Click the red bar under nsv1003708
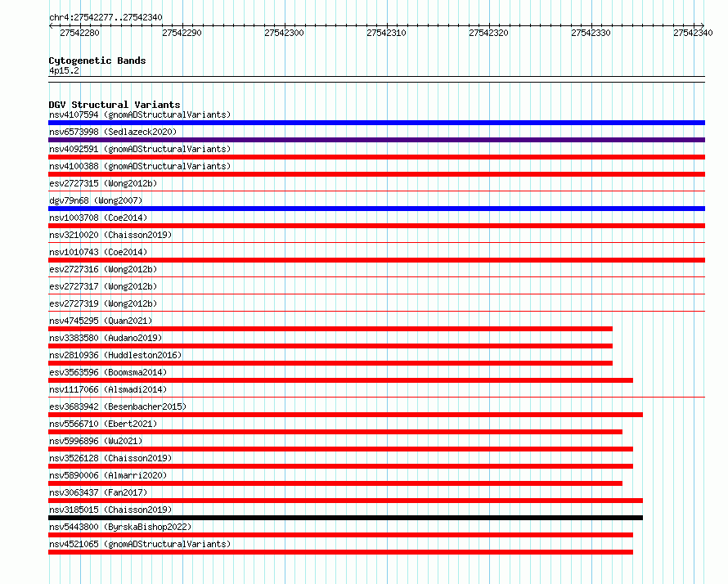Image resolution: width=728 pixels, height=584 pixels. point(376,226)
